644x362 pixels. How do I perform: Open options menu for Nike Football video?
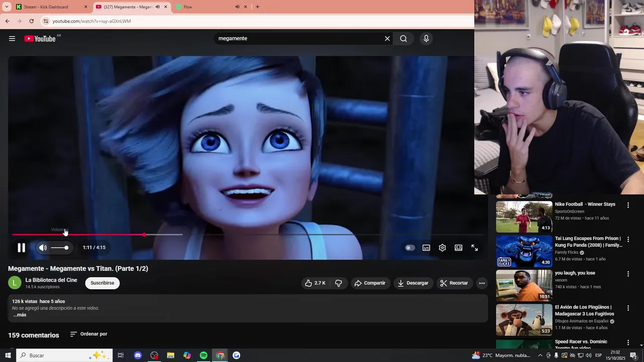pos(628,205)
